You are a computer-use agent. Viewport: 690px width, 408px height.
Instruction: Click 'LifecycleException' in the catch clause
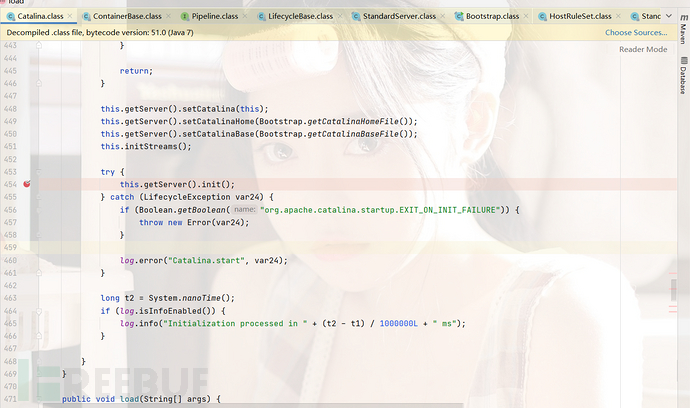pos(187,197)
